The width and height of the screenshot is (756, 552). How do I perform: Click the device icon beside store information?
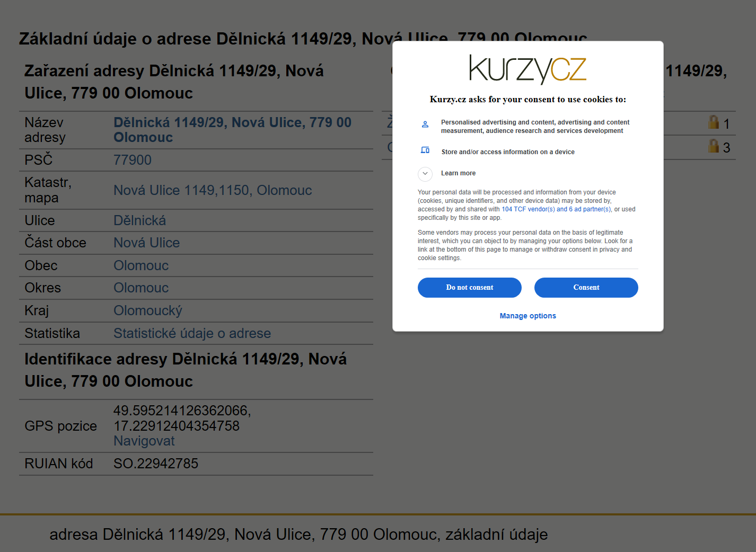425,150
